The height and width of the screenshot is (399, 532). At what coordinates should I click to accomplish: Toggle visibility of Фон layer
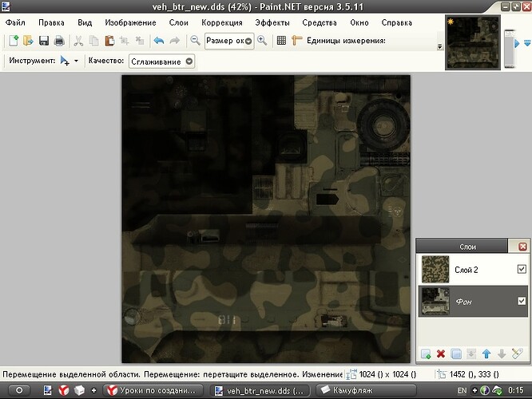coord(522,301)
